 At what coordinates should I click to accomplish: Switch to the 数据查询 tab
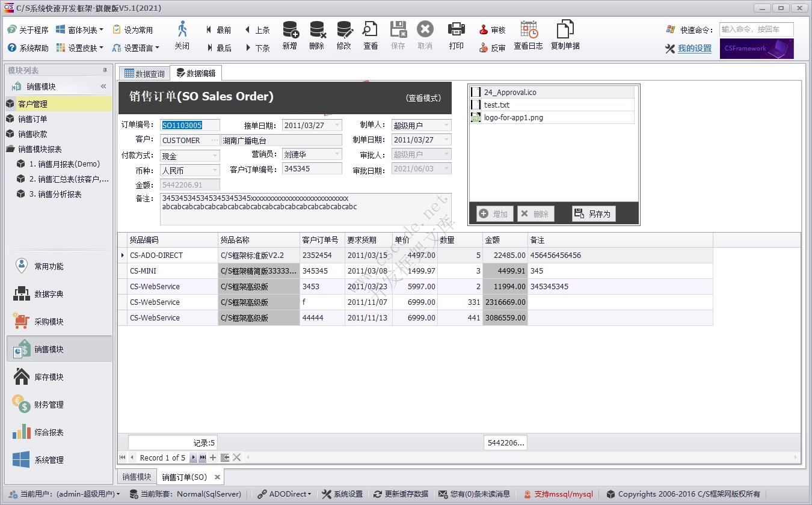(144, 74)
